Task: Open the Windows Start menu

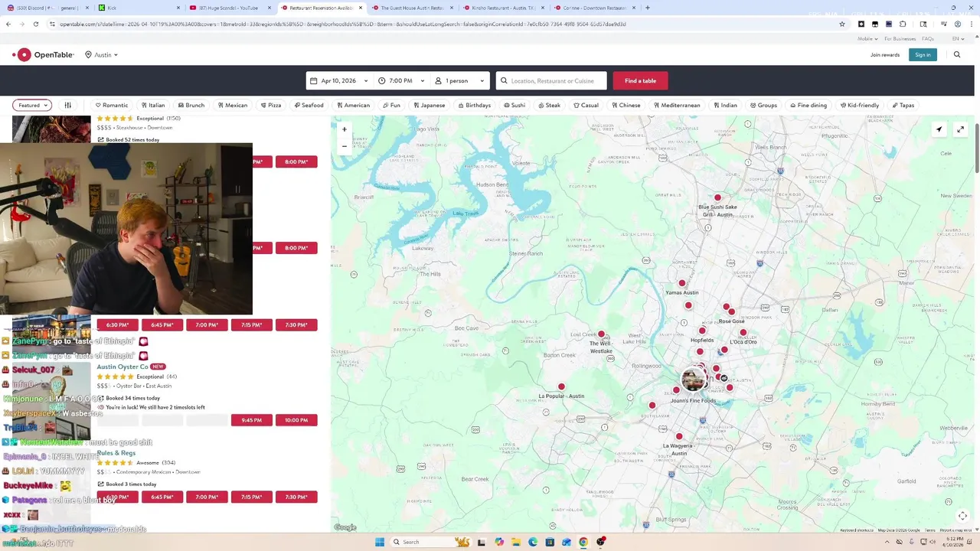Action: pyautogui.click(x=379, y=542)
